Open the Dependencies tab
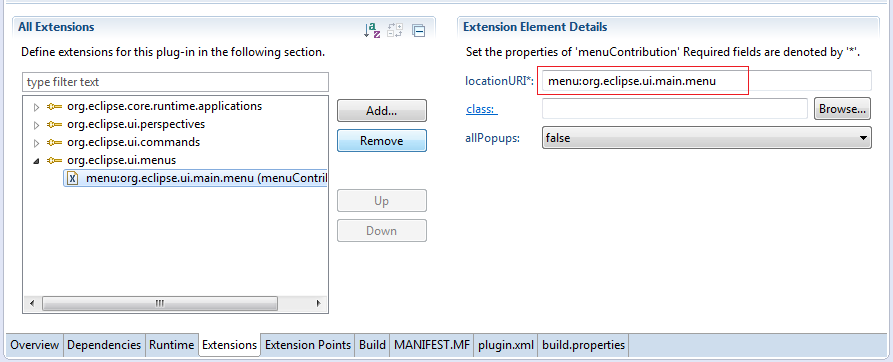The image size is (893, 362). (104, 345)
